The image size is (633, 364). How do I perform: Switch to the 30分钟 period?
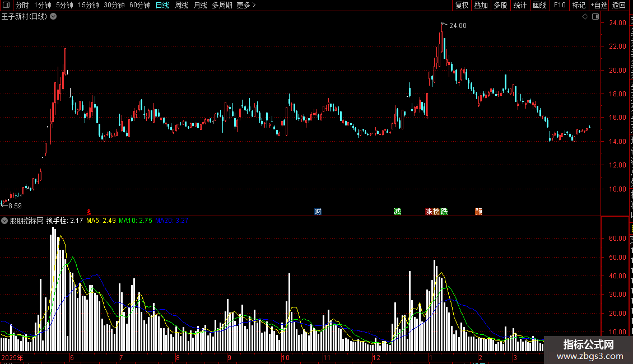pyautogui.click(x=114, y=5)
